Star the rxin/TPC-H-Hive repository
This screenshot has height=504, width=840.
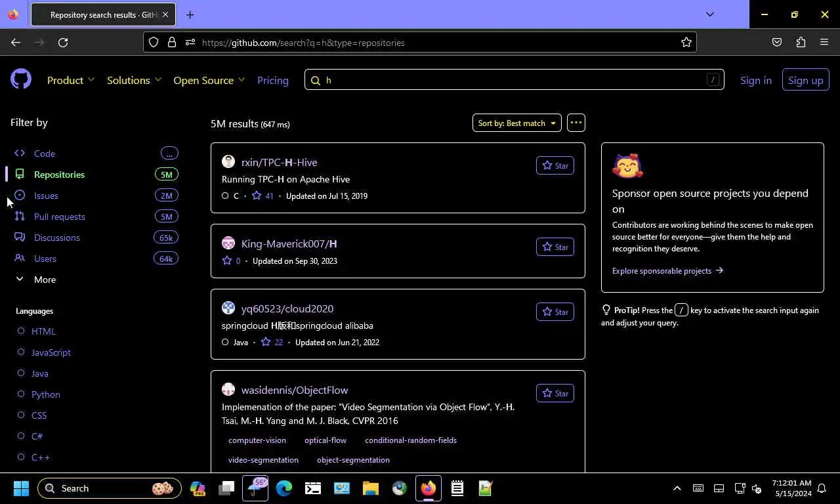tap(555, 165)
